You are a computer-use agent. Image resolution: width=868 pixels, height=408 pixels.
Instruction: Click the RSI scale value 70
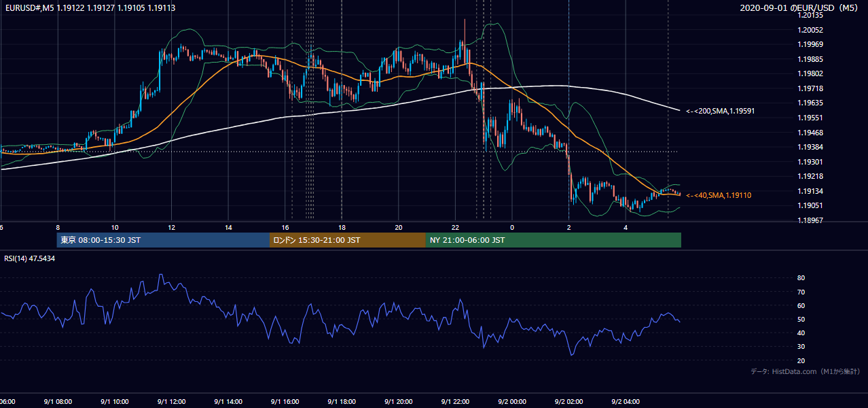[801, 292]
